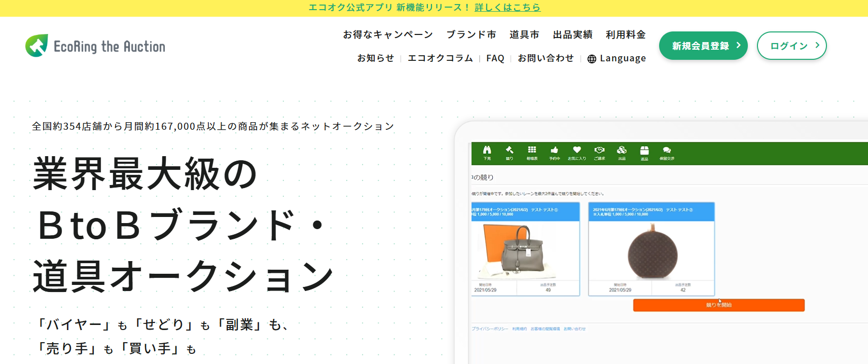
Task: Click the エコオク公式アプリ 新機能リリース banner text
Action: point(389,8)
